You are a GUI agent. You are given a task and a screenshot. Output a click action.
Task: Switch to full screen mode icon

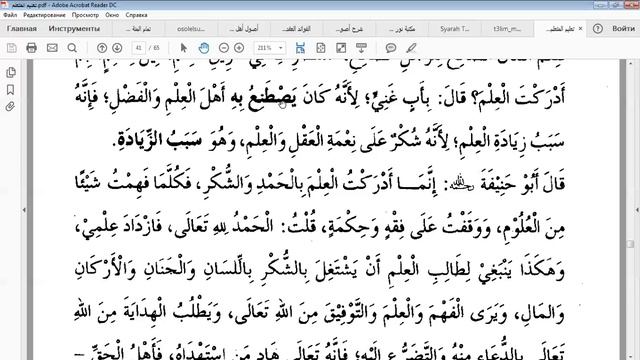click(x=341, y=48)
